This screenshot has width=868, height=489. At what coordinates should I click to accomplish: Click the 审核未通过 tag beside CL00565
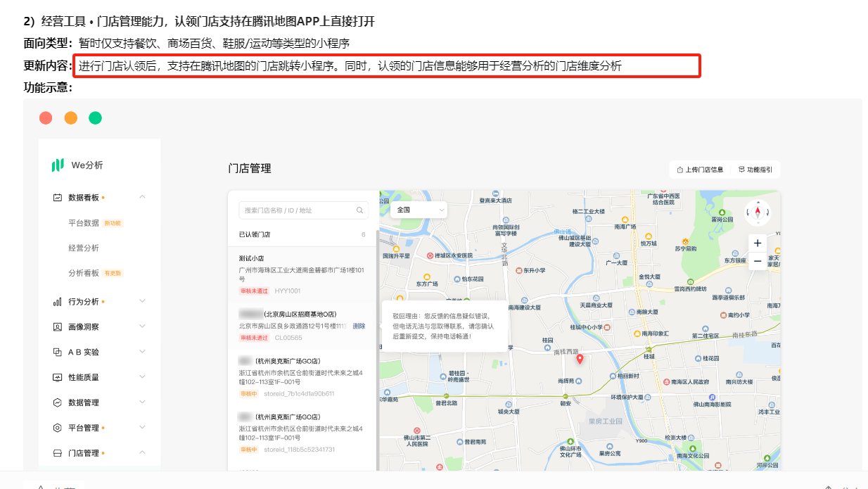[x=254, y=338]
